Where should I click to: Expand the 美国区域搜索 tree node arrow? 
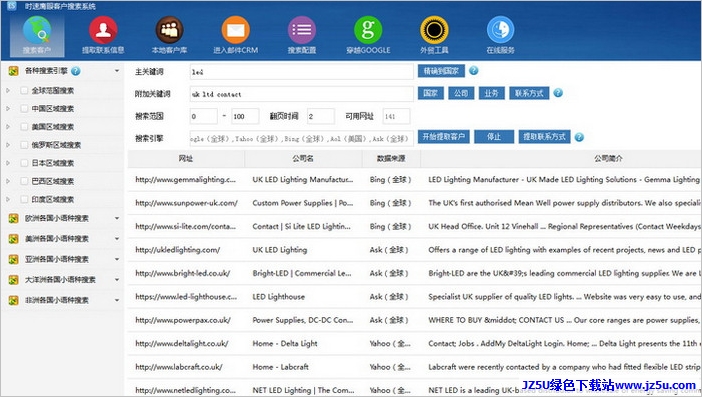pos(8,127)
